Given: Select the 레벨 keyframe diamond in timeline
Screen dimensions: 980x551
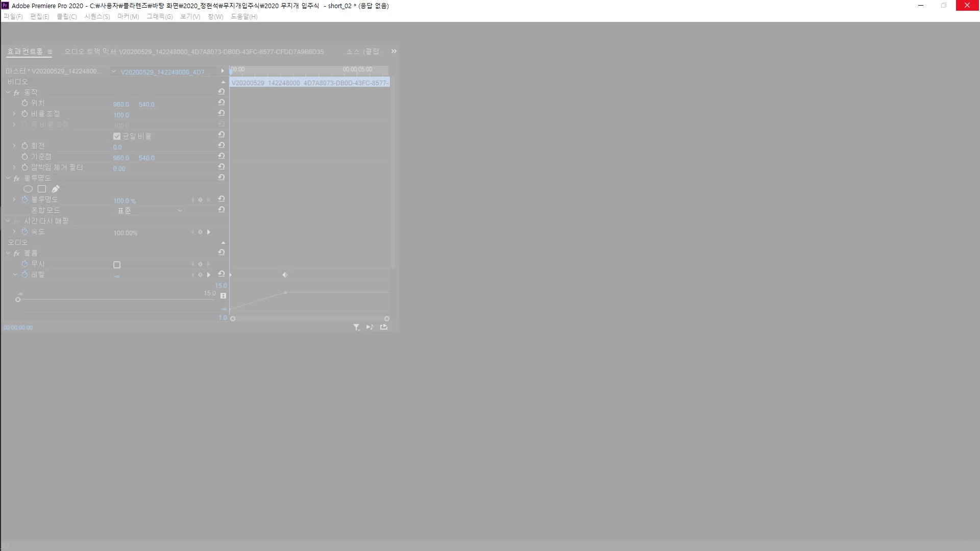Looking at the screenshot, I should [x=285, y=275].
